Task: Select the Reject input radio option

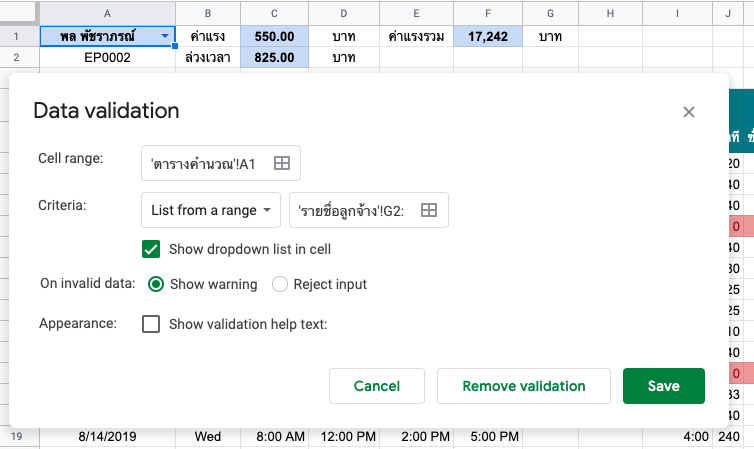Action: [280, 284]
